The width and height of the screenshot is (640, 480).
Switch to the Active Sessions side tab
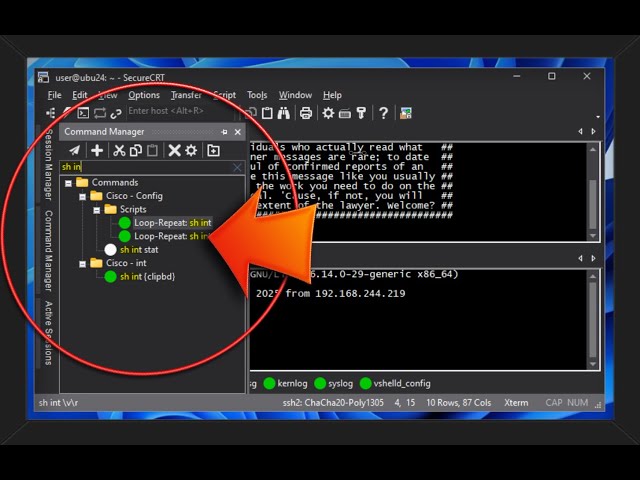pos(49,333)
